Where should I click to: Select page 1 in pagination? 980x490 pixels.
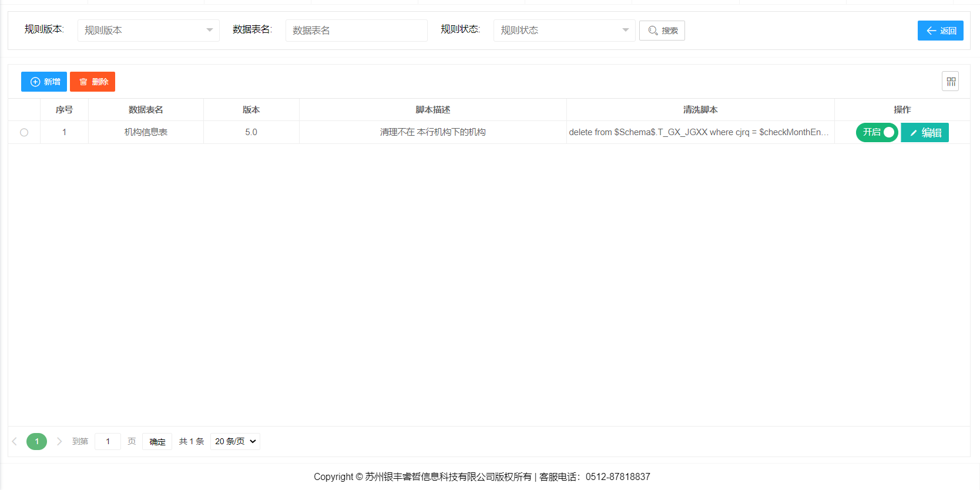click(x=36, y=441)
